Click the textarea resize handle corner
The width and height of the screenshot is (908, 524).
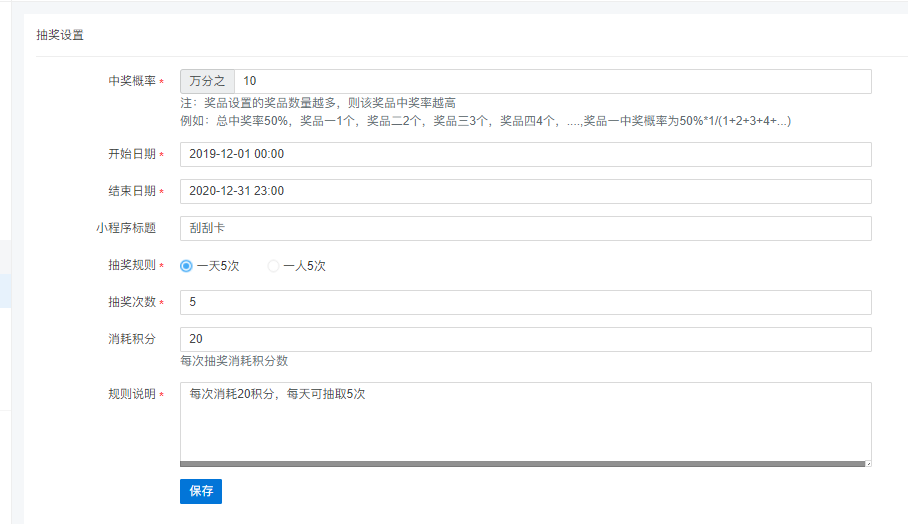coord(868,464)
